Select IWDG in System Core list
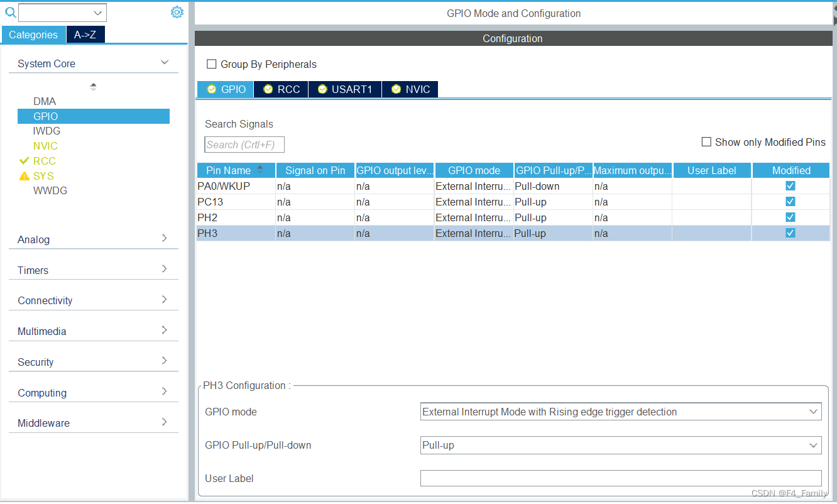 click(46, 131)
